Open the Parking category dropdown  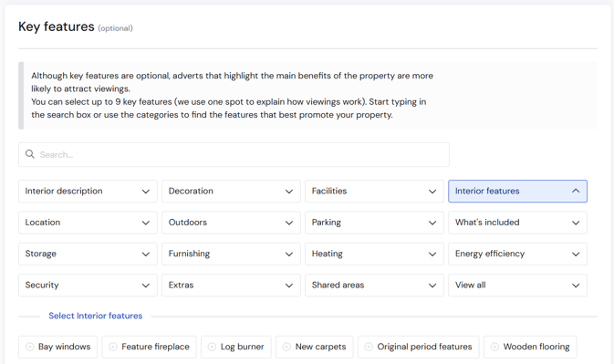[x=374, y=223]
